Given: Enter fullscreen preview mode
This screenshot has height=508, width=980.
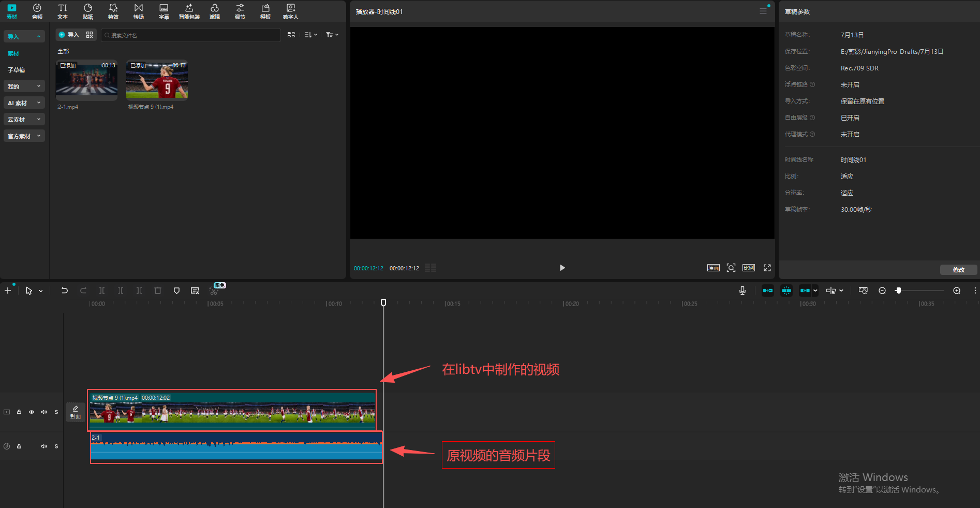Looking at the screenshot, I should click(767, 268).
